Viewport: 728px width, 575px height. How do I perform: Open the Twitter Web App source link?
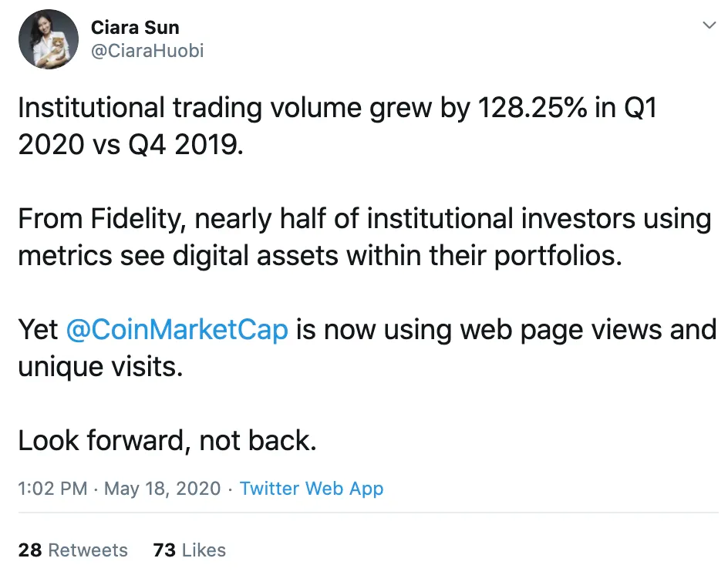point(312,489)
